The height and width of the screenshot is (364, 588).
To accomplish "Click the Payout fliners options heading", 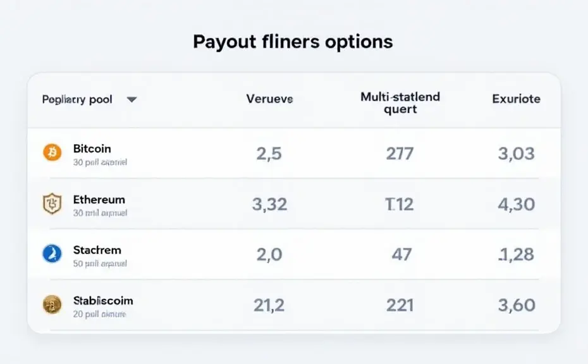I will pos(293,42).
